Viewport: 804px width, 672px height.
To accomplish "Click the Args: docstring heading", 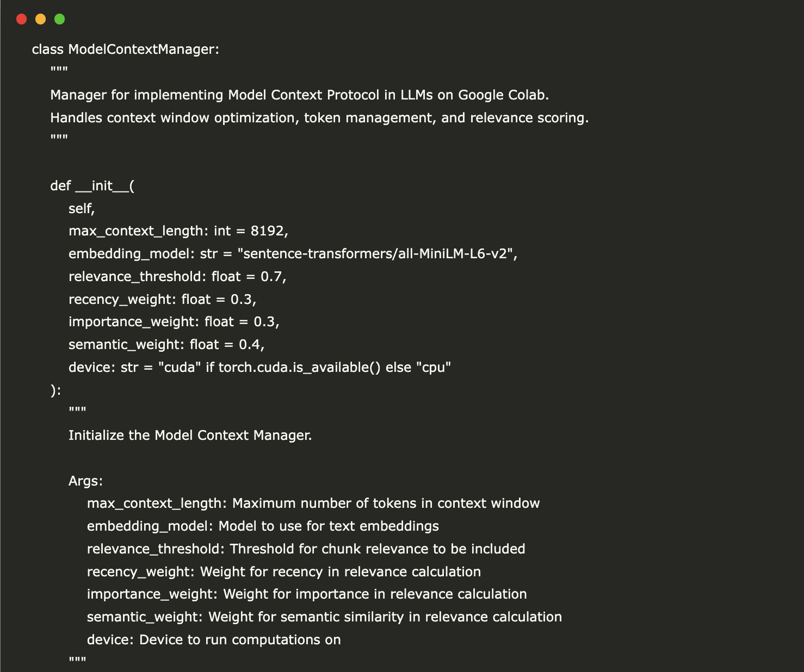I will coord(85,481).
